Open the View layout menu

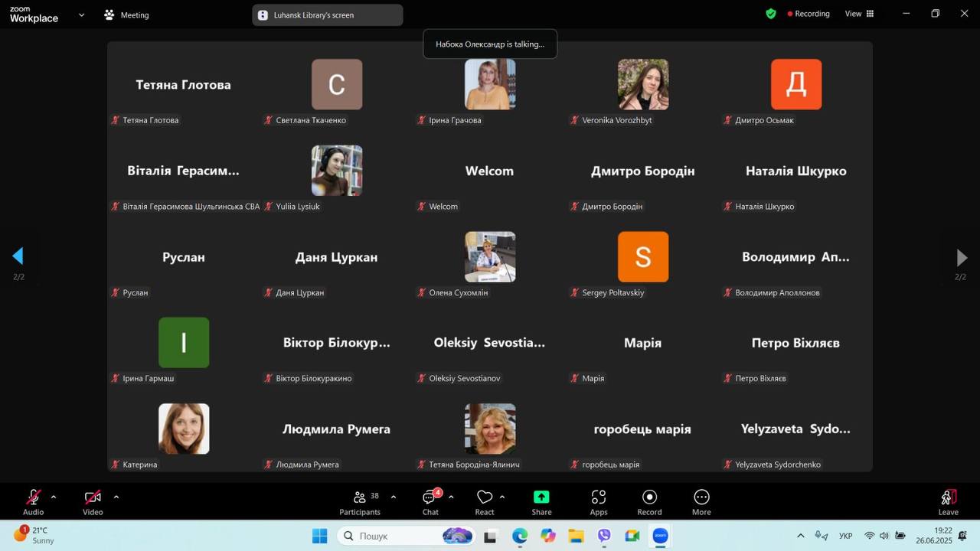(x=859, y=14)
